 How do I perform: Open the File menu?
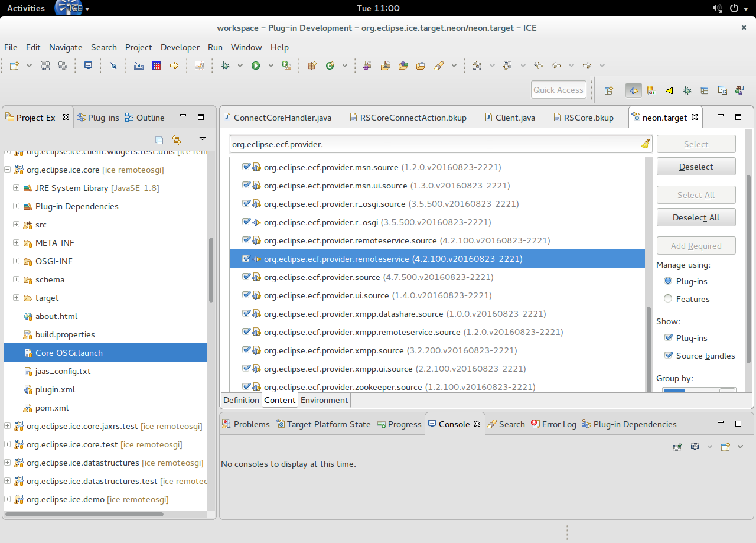pyautogui.click(x=11, y=47)
